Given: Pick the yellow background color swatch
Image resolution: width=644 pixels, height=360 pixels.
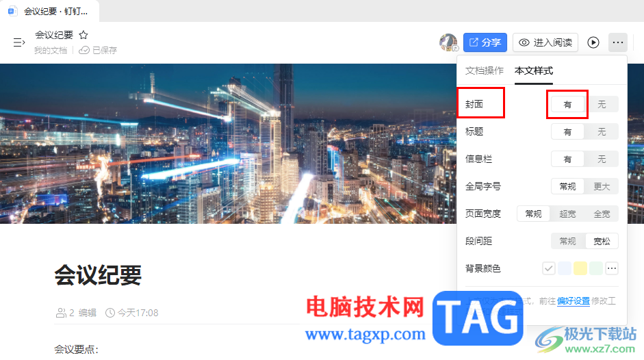Looking at the screenshot, I should click(580, 268).
